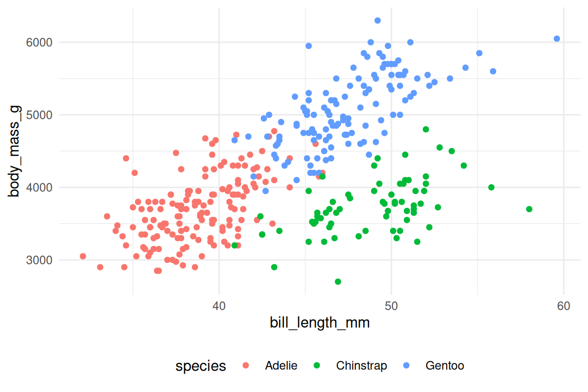588x392 pixels.
Task: Click the red Adelie legend dot
Action: click(246, 365)
